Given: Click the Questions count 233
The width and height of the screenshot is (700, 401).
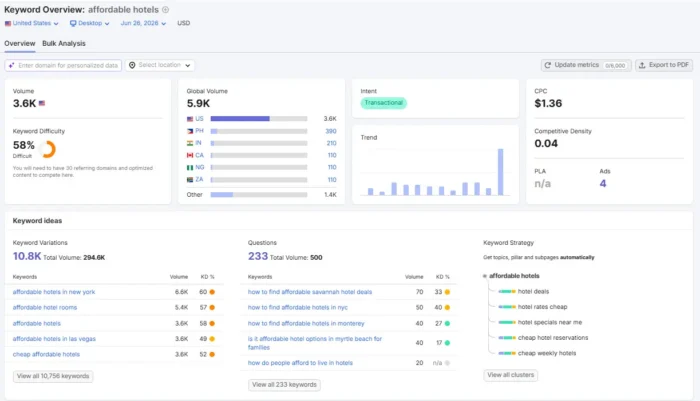Looking at the screenshot, I should 258,256.
